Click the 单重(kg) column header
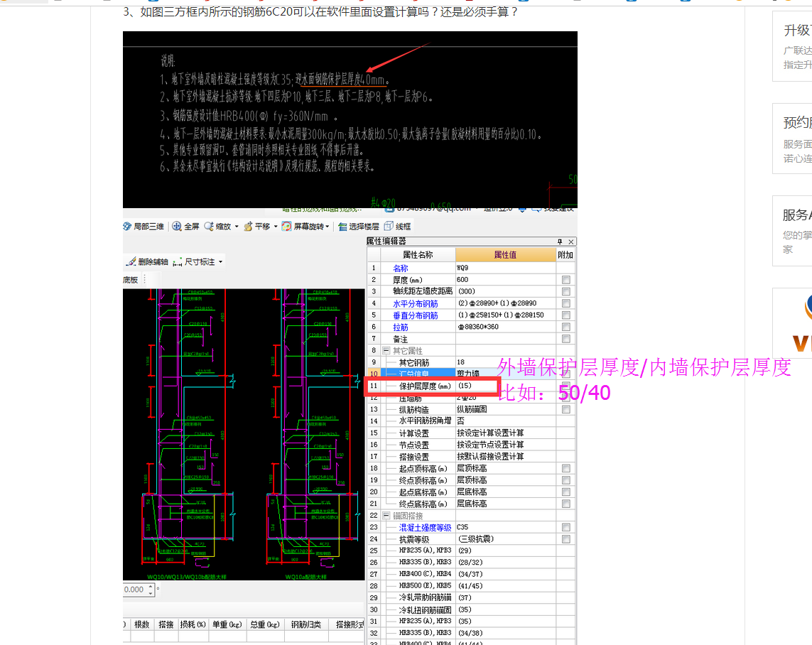 [x=227, y=624]
